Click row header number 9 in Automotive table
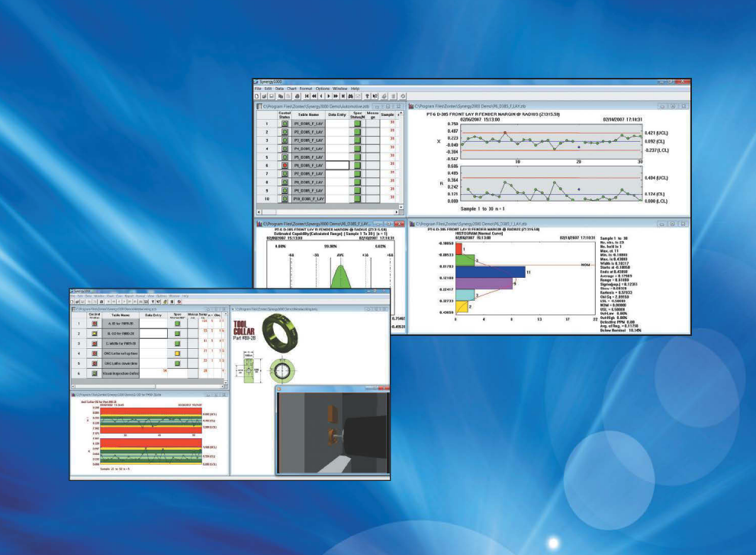 [267, 190]
